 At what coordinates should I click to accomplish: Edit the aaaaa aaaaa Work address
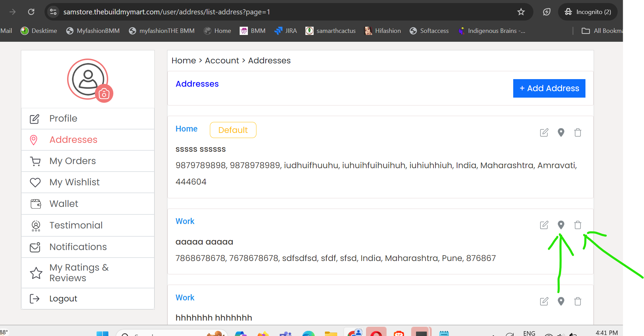[544, 225]
